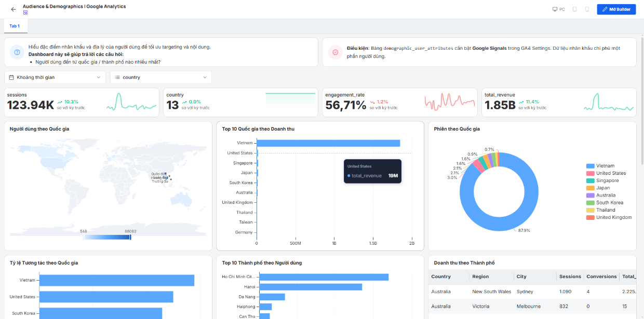The image size is (644, 319).
Task: Click the sessions sparkline chart
Action: (x=131, y=102)
